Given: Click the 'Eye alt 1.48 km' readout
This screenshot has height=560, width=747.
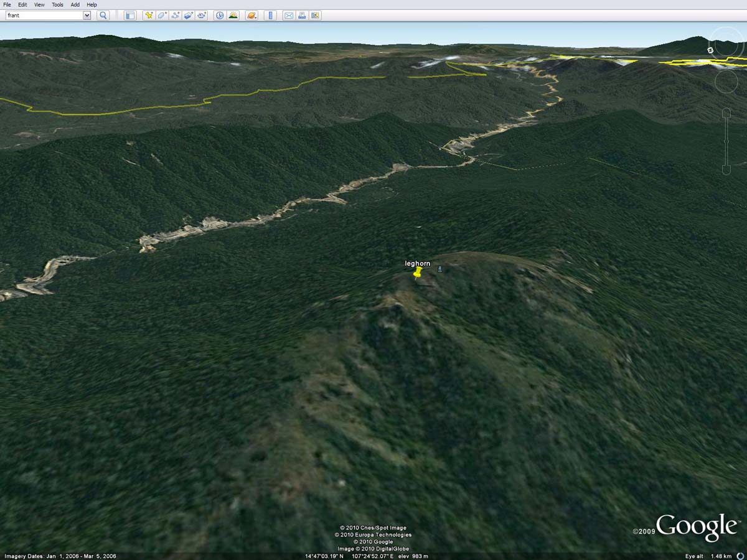Looking at the screenshot, I should 708,556.
